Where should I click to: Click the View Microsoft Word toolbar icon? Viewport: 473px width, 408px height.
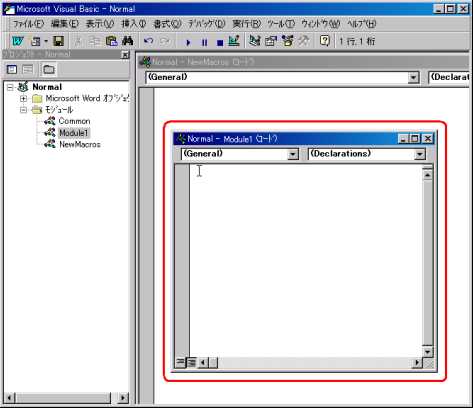click(x=17, y=41)
